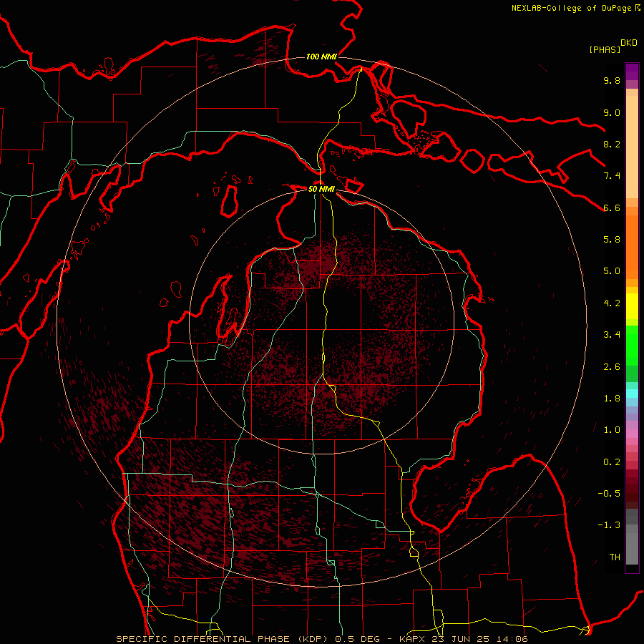Image resolution: width=644 pixels, height=644 pixels.
Task: Click the -0.5 value on the color scale
Action: (609, 494)
